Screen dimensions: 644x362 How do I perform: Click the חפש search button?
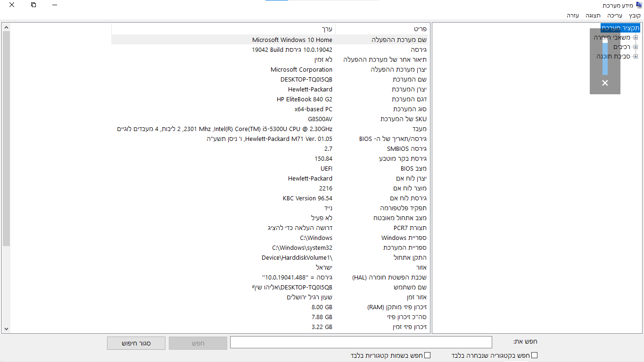pyautogui.click(x=198, y=343)
